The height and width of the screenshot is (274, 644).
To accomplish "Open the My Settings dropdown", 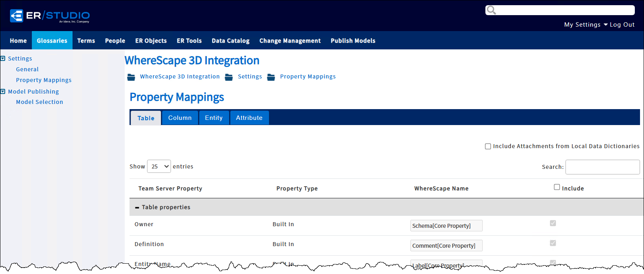I will [586, 25].
